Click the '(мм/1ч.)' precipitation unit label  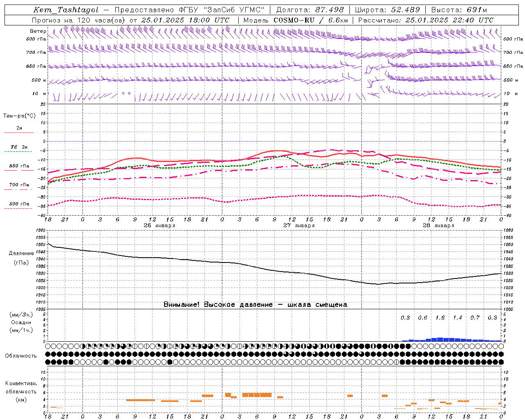pyautogui.click(x=21, y=330)
